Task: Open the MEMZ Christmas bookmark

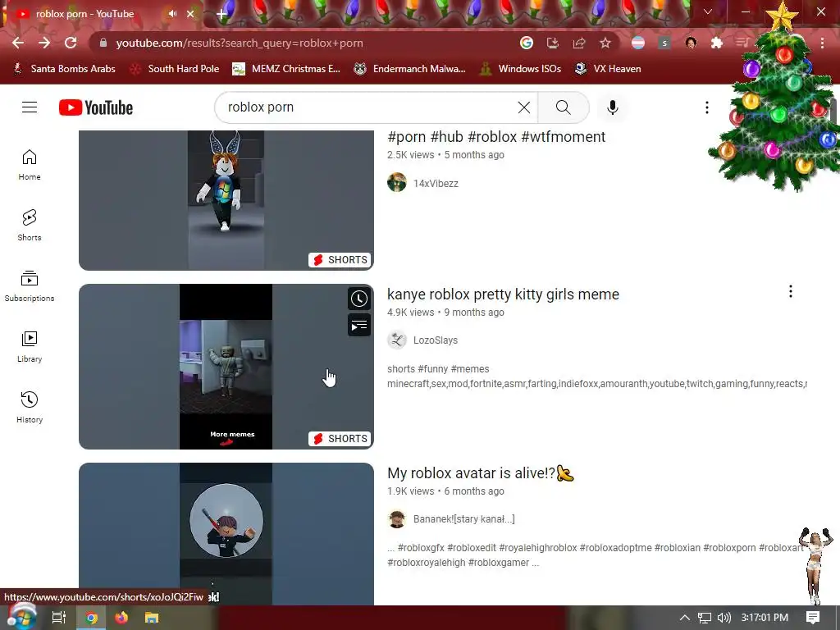Action: (286, 69)
